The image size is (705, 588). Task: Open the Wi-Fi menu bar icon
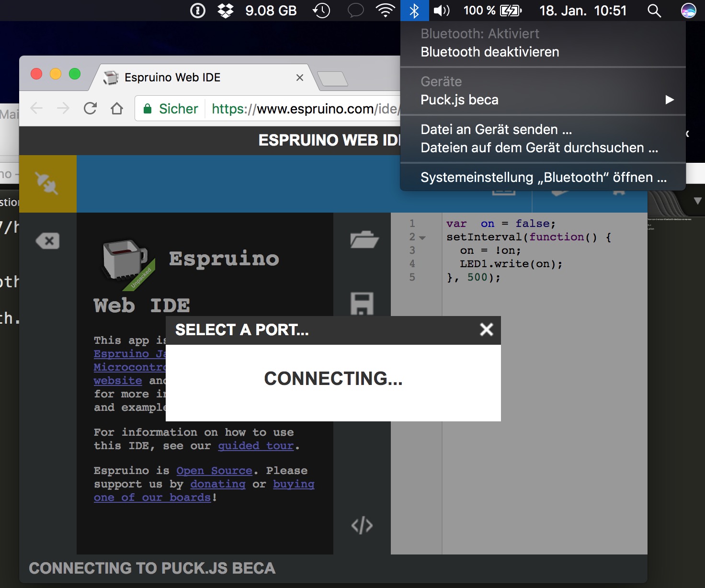(x=385, y=11)
